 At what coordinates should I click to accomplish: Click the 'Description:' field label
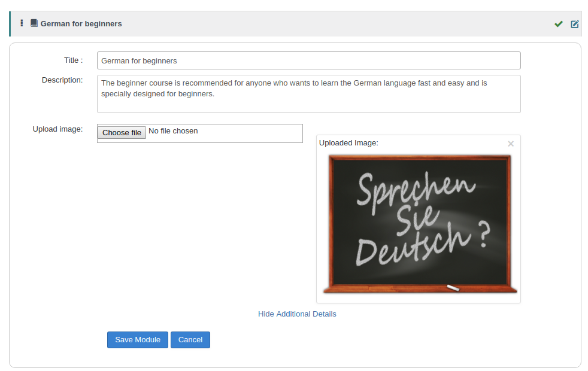[x=62, y=80]
